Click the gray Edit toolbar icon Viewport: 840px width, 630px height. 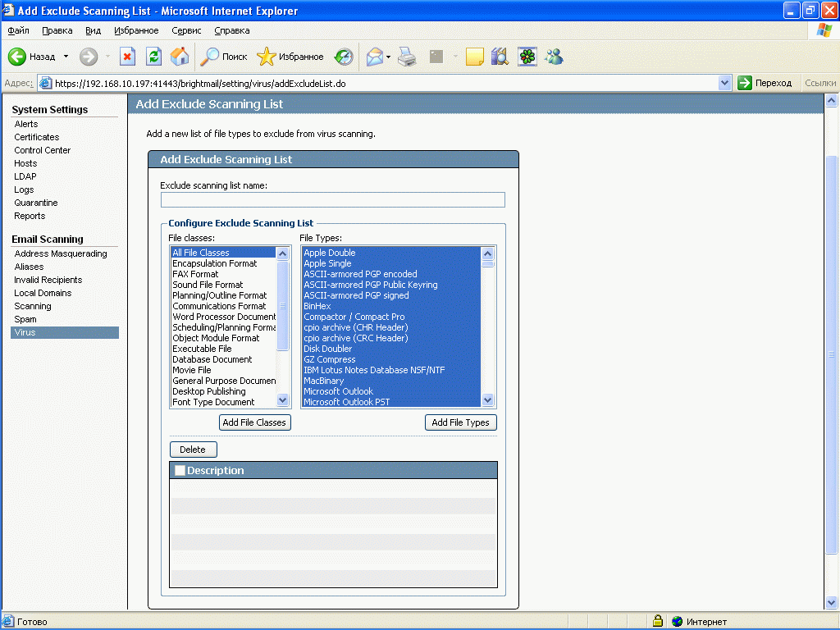click(436, 57)
